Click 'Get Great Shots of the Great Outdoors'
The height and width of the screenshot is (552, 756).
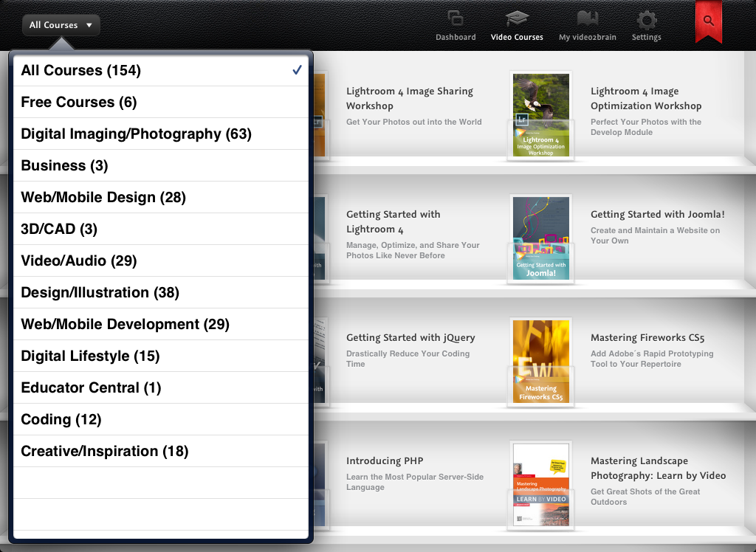(645, 497)
